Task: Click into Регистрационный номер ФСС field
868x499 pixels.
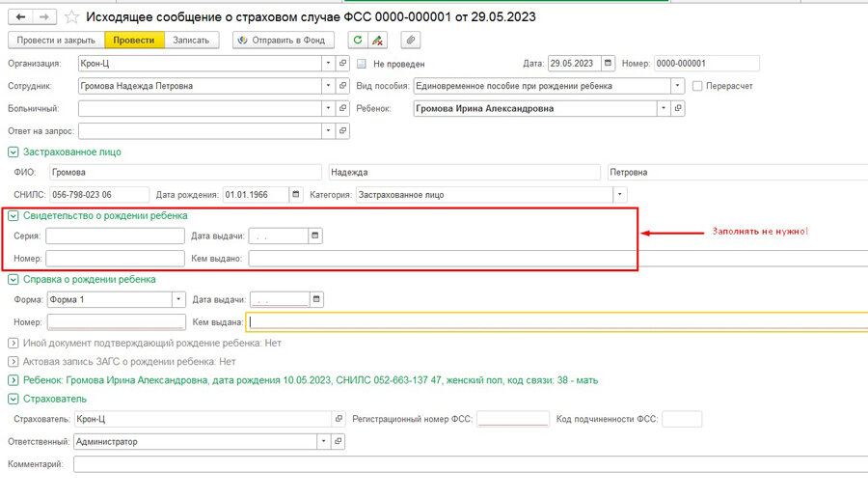Action: tap(513, 419)
